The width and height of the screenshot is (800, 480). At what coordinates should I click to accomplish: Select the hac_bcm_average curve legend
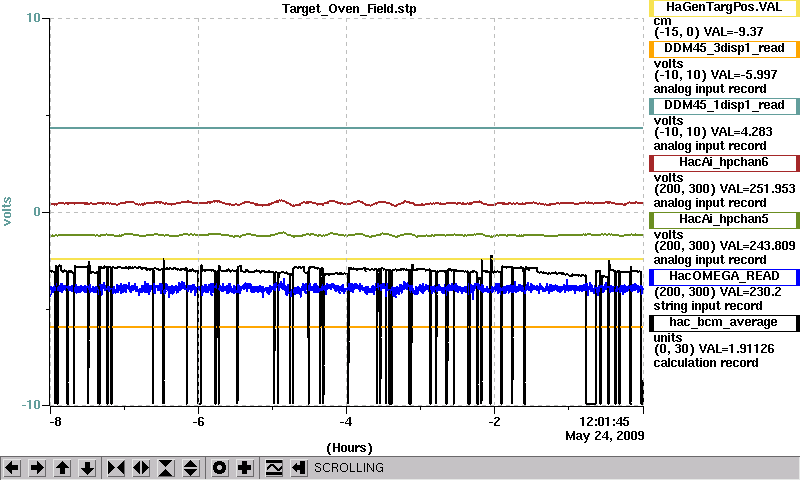[724, 323]
